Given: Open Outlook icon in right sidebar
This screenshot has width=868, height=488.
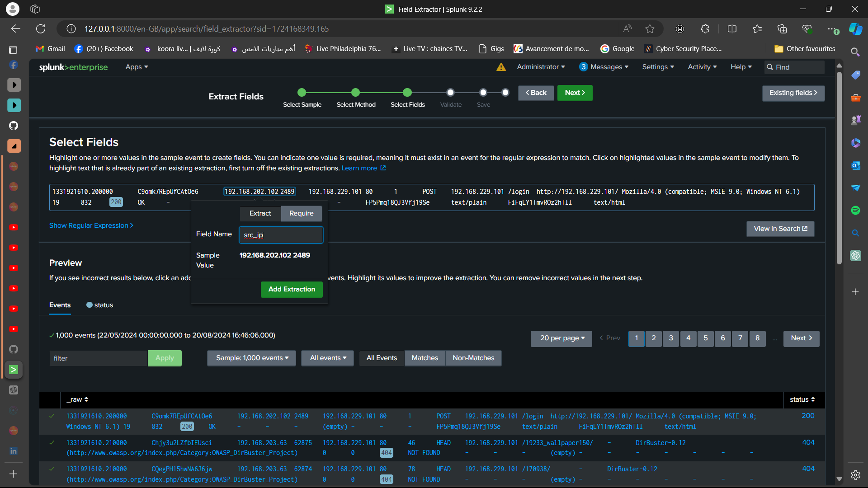Looking at the screenshot, I should pyautogui.click(x=855, y=165).
